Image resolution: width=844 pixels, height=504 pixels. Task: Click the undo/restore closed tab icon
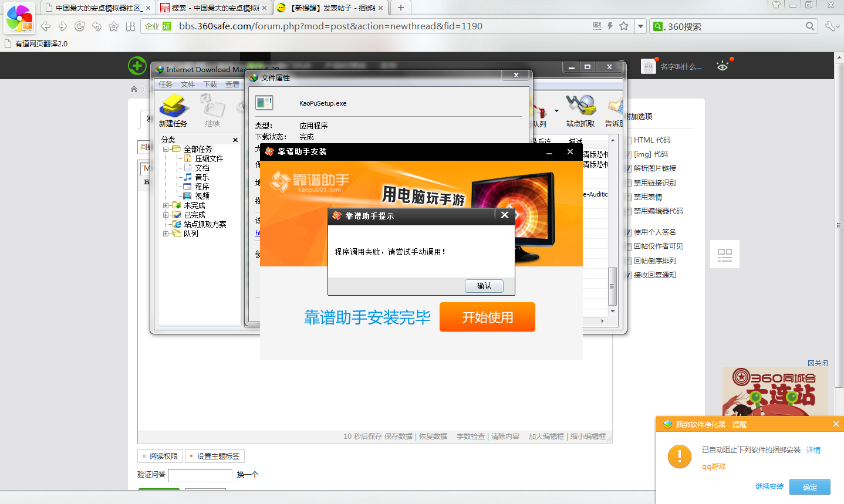(x=97, y=26)
